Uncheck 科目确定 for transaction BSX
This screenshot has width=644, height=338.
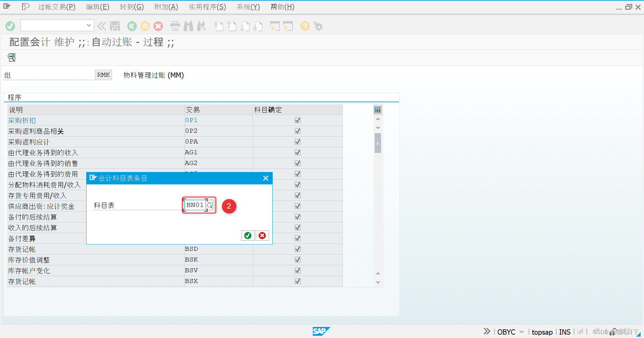[297, 281]
